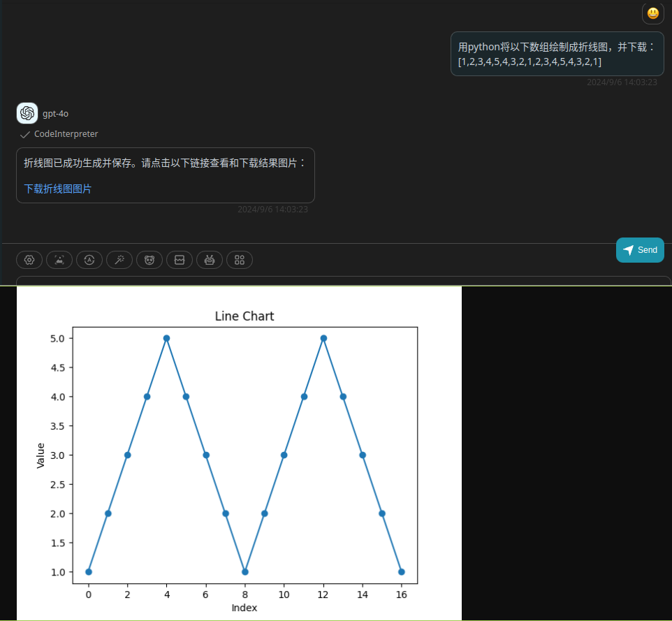Image resolution: width=672 pixels, height=621 pixels.
Task: Open the bear face masks icon
Action: 149,260
